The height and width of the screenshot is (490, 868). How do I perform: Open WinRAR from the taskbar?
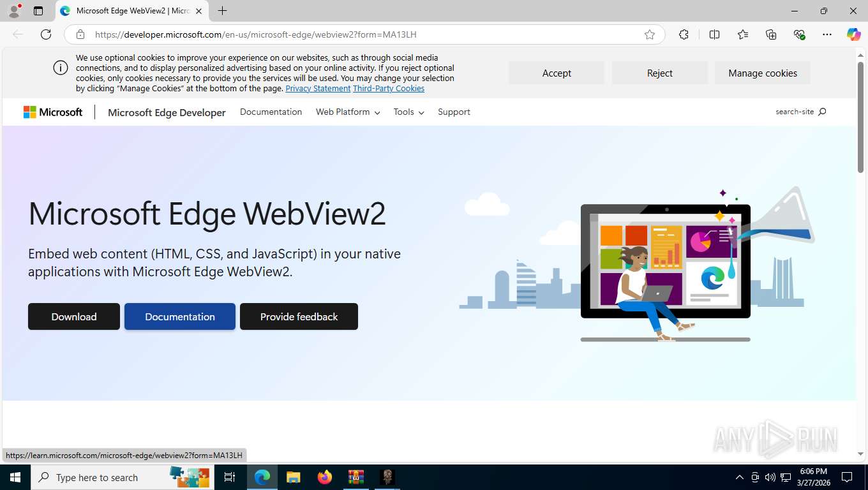coord(356,477)
